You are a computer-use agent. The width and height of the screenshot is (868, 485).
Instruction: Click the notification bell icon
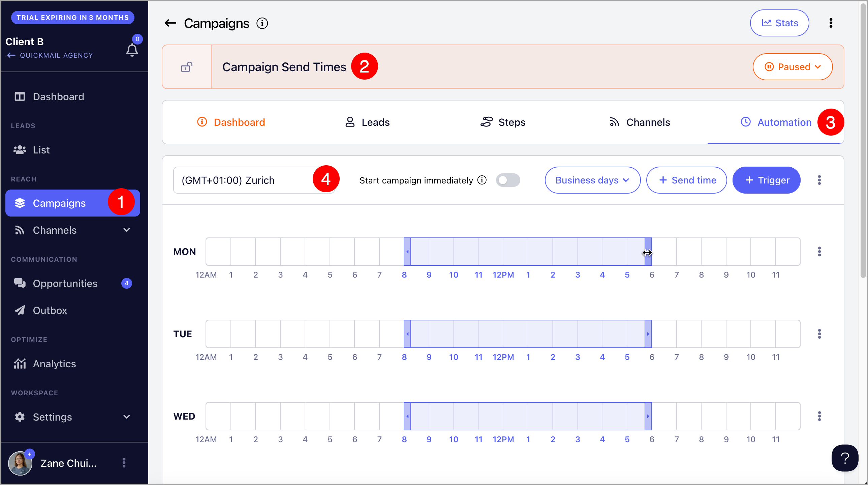click(x=132, y=50)
